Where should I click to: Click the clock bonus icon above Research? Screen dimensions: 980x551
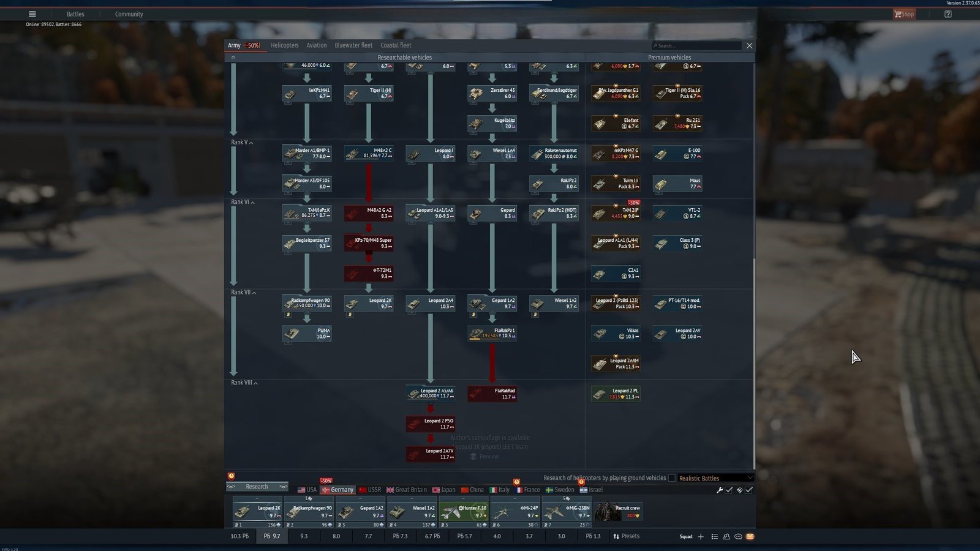232,476
